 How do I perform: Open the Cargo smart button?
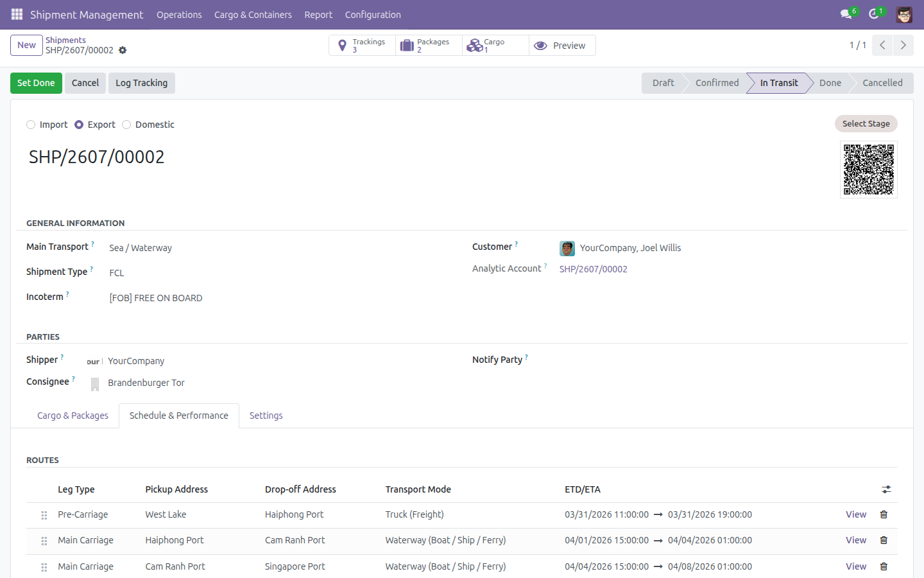click(x=495, y=46)
